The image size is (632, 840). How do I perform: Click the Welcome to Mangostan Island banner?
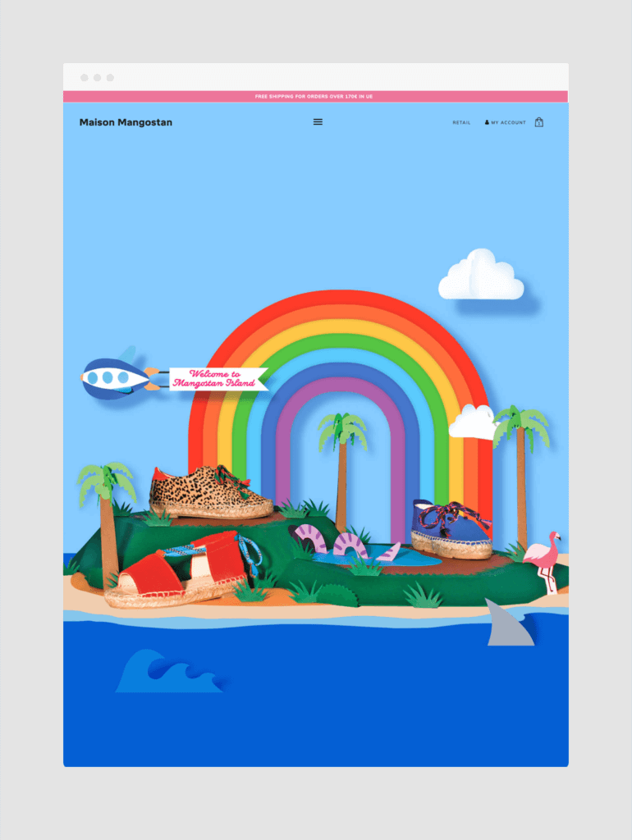pos(218,379)
